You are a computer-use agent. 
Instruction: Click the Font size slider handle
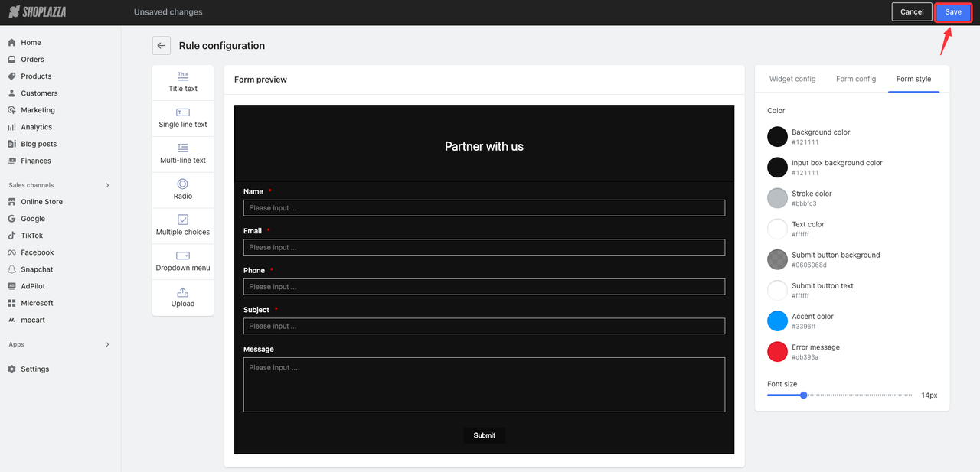803,396
